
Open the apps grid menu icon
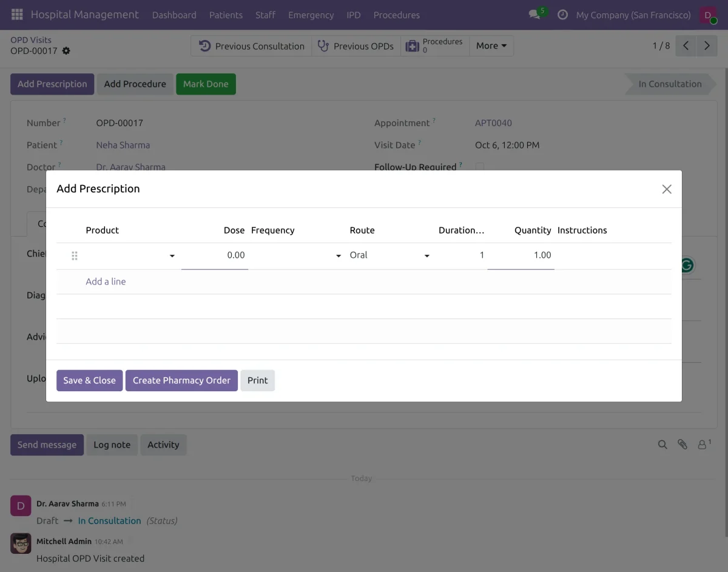coord(17,15)
